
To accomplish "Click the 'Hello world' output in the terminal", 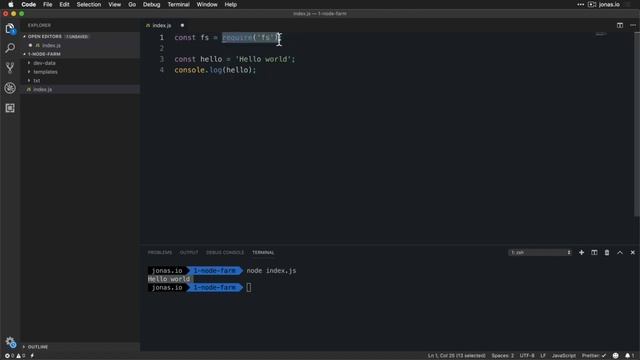I will (169, 279).
